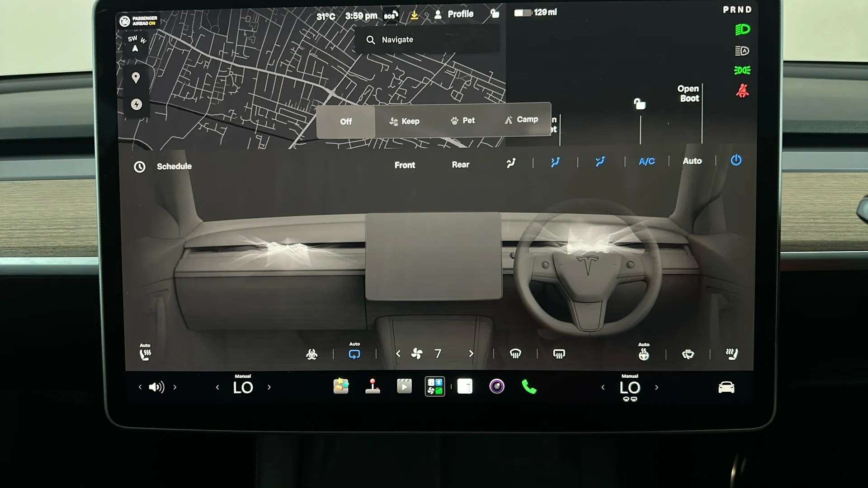Tap the Navigate search field
This screenshot has width=868, height=488.
(427, 40)
